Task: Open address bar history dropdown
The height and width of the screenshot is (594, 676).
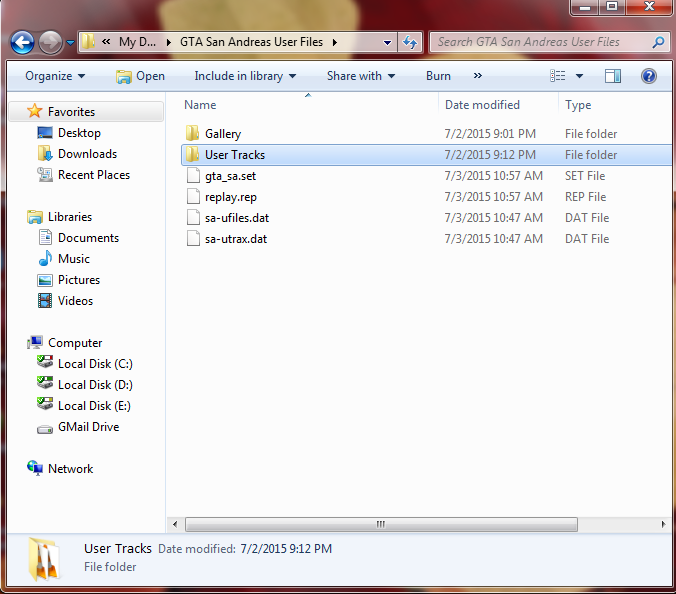Action: tap(387, 42)
